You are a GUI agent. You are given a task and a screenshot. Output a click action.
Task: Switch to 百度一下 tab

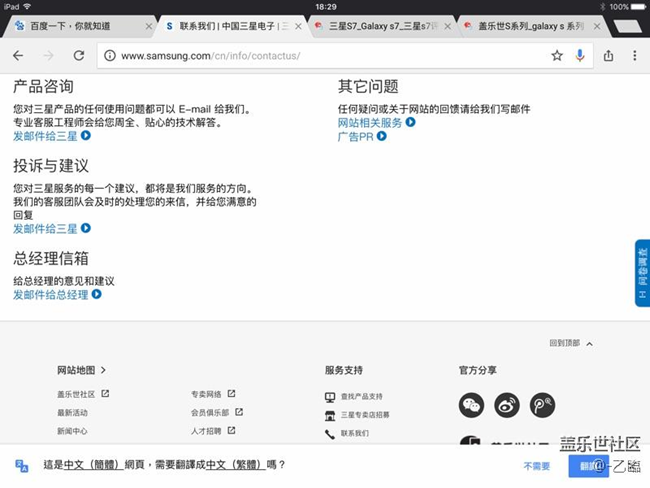(x=70, y=25)
